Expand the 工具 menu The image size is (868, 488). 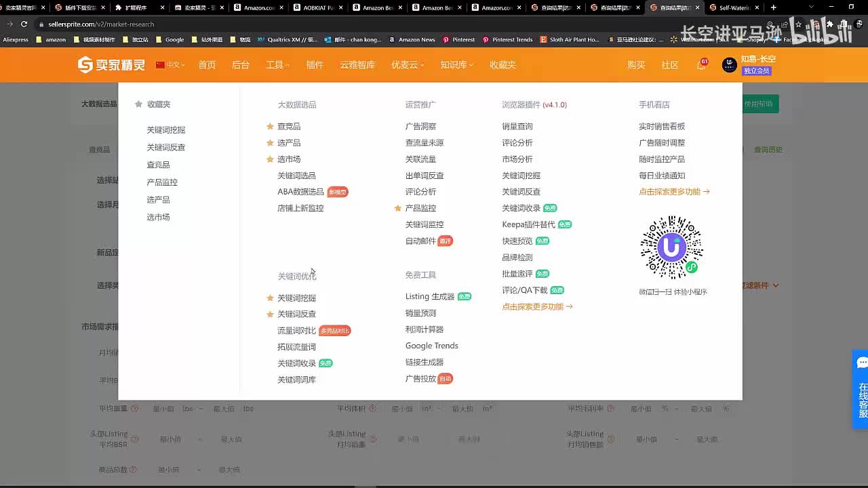[277, 65]
